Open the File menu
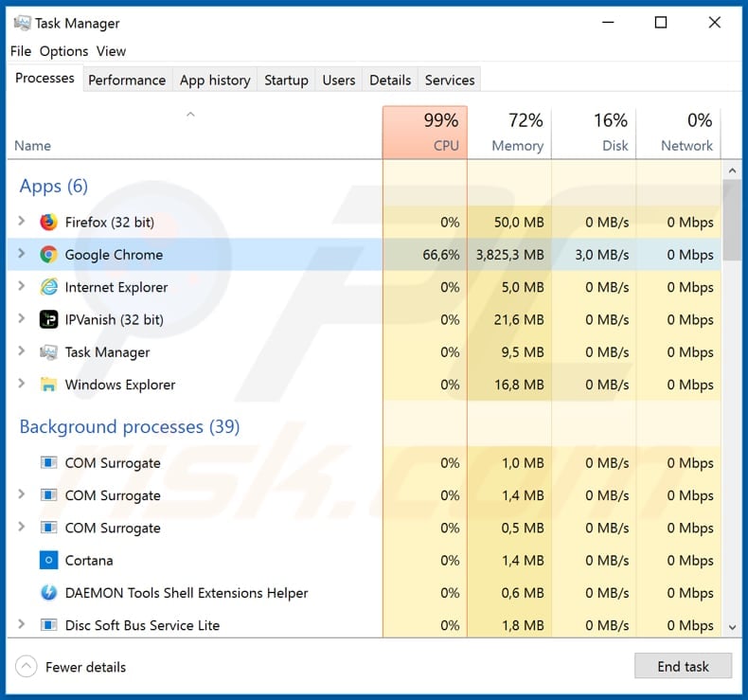 click(21, 51)
